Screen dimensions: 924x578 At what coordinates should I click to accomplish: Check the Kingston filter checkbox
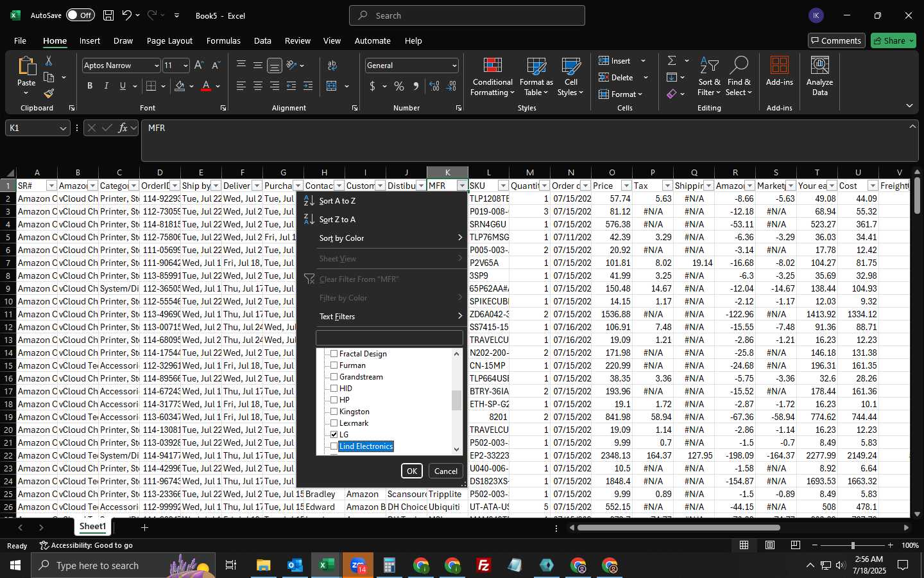coord(334,412)
